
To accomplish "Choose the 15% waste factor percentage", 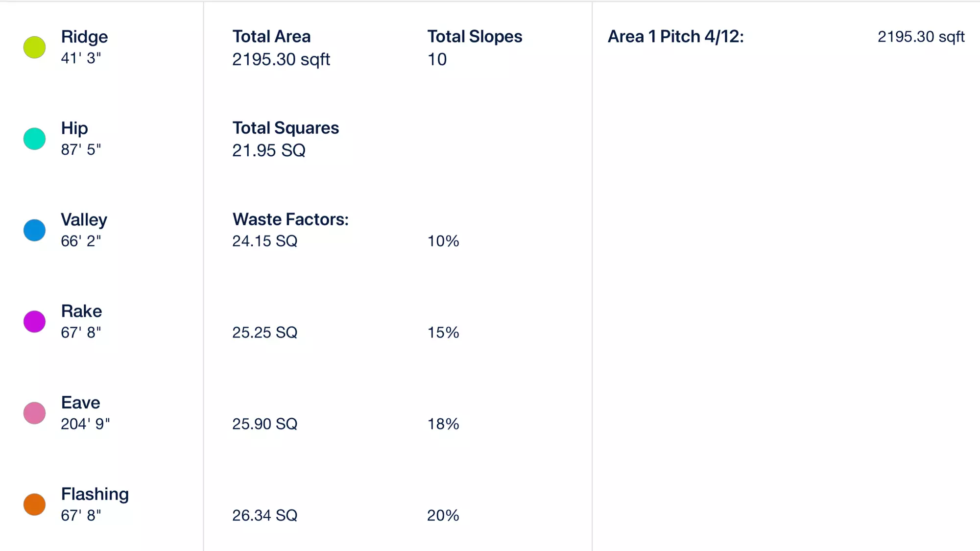I will [x=443, y=333].
